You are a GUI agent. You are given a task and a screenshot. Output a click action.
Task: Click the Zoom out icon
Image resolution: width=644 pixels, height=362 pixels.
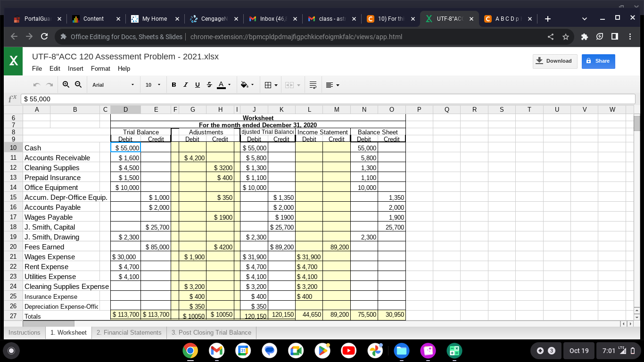(78, 85)
